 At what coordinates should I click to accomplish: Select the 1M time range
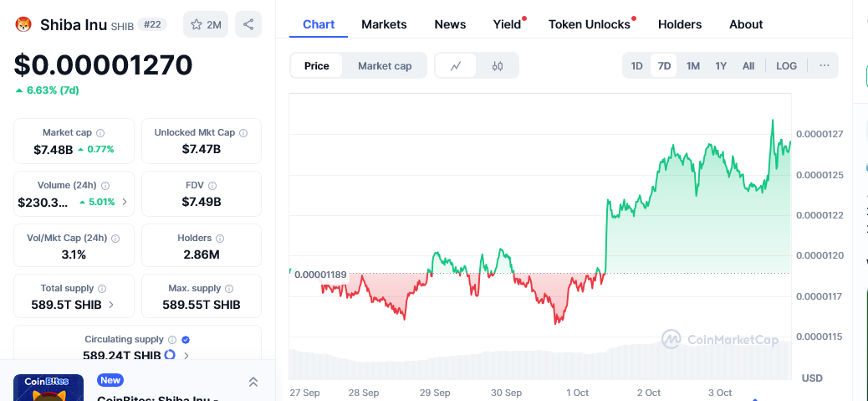coord(692,66)
